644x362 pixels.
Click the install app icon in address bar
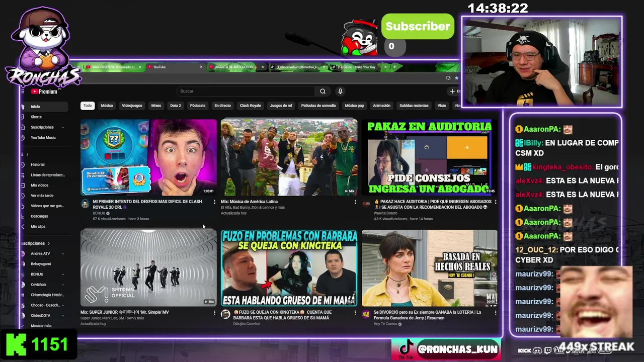pyautogui.click(x=448, y=77)
